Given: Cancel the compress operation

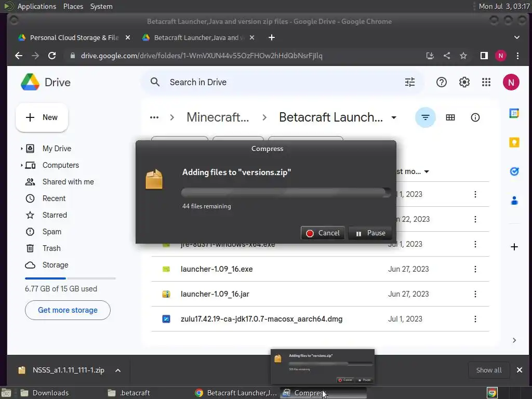Looking at the screenshot, I should tap(323, 233).
